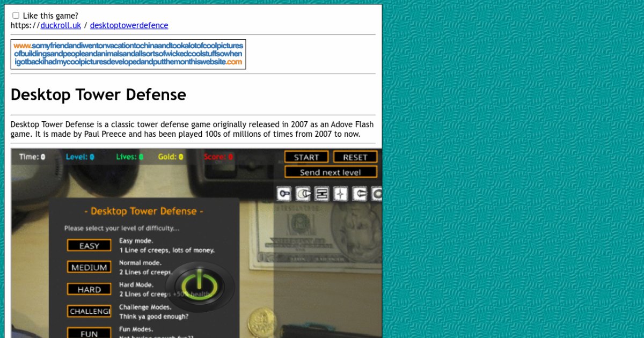Select EASY difficulty mode
644x338 pixels.
pyautogui.click(x=89, y=245)
